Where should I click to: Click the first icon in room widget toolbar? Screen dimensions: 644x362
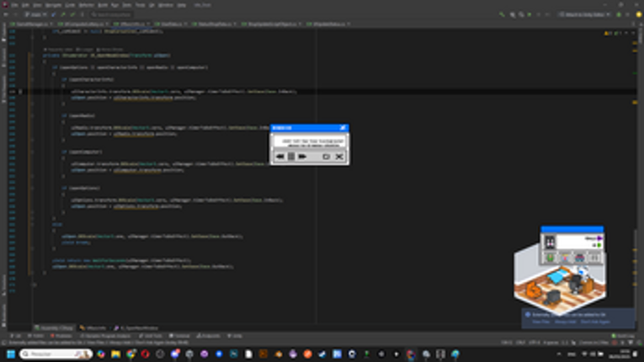pos(550,258)
